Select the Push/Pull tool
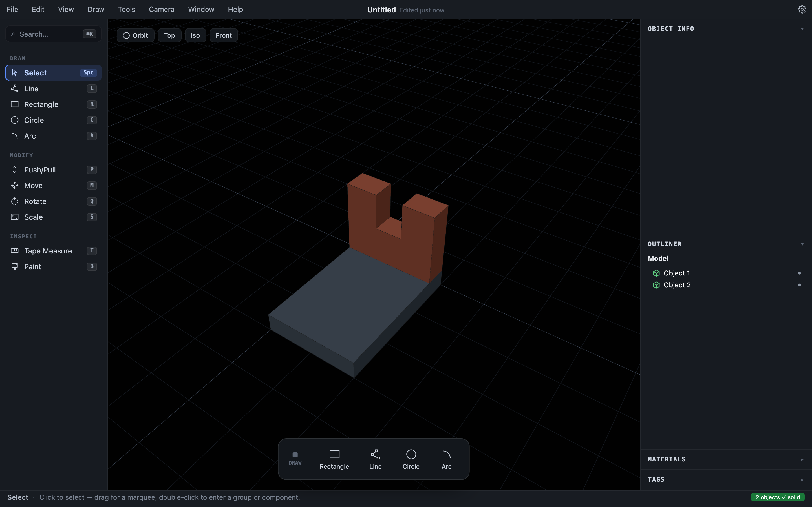 point(54,170)
